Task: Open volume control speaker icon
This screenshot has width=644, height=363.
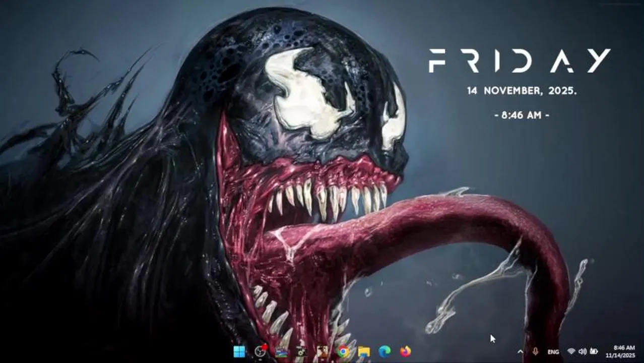Action: [x=583, y=351]
